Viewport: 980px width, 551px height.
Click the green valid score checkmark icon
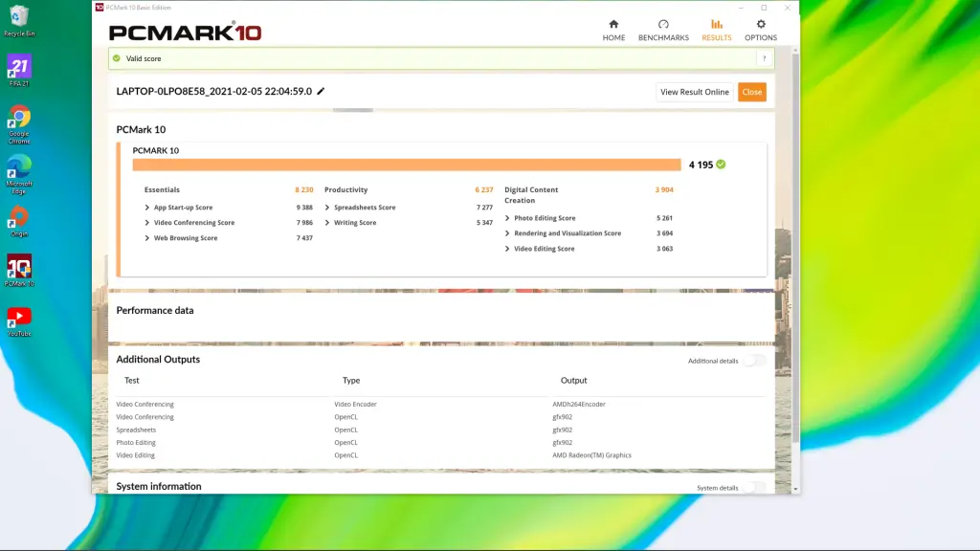tap(116, 58)
